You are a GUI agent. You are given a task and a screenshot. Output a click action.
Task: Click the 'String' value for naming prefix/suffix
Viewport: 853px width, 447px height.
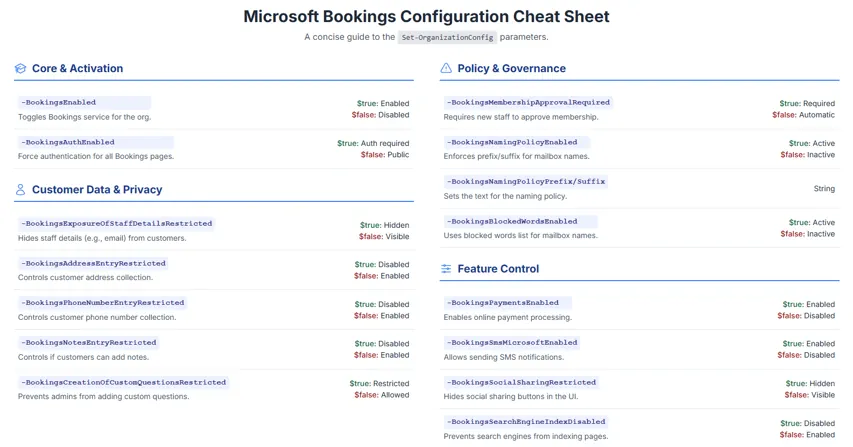(824, 189)
